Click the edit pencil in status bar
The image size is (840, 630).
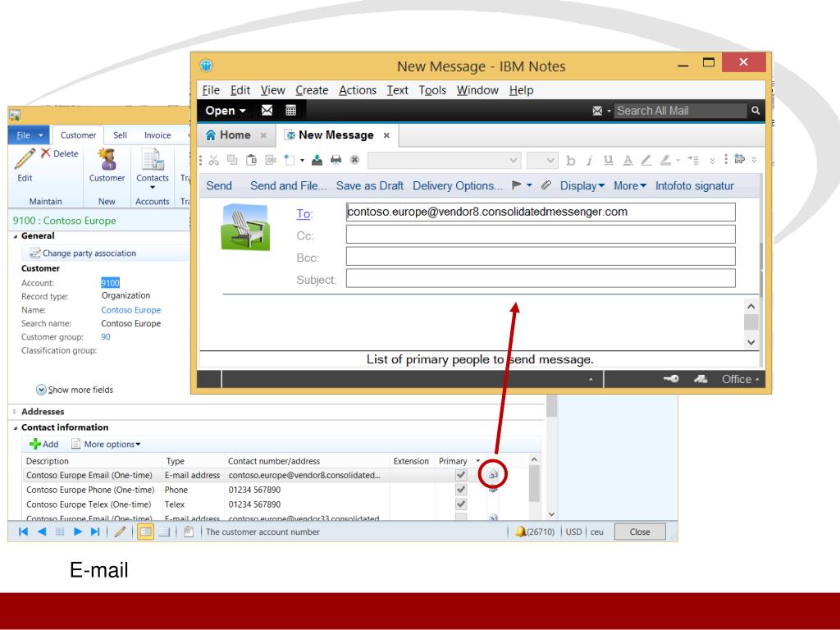click(x=120, y=532)
